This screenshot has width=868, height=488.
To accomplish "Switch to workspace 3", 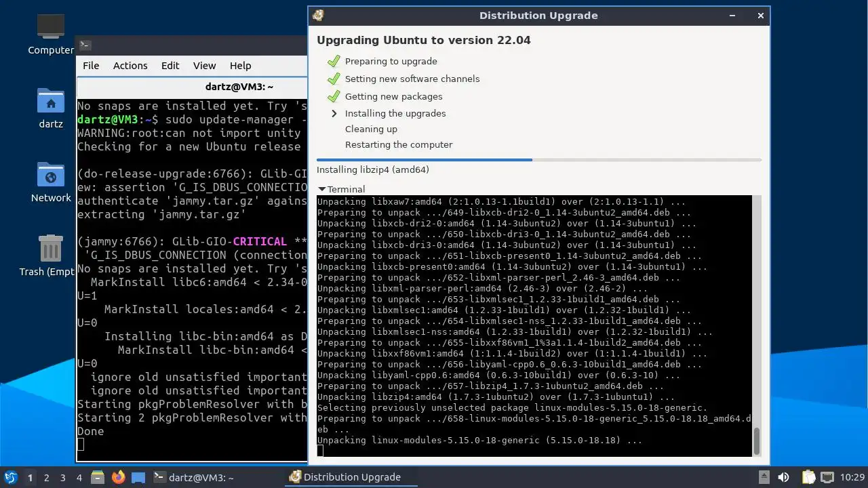I will (x=62, y=477).
